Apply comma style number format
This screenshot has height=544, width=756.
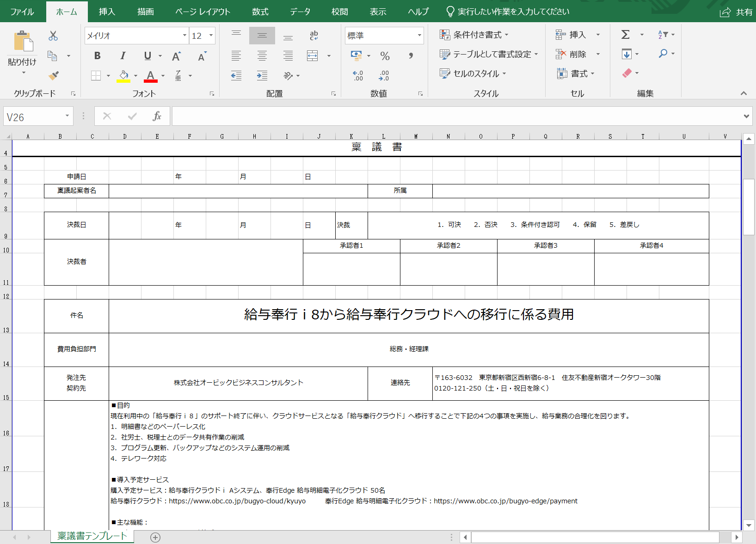point(411,56)
